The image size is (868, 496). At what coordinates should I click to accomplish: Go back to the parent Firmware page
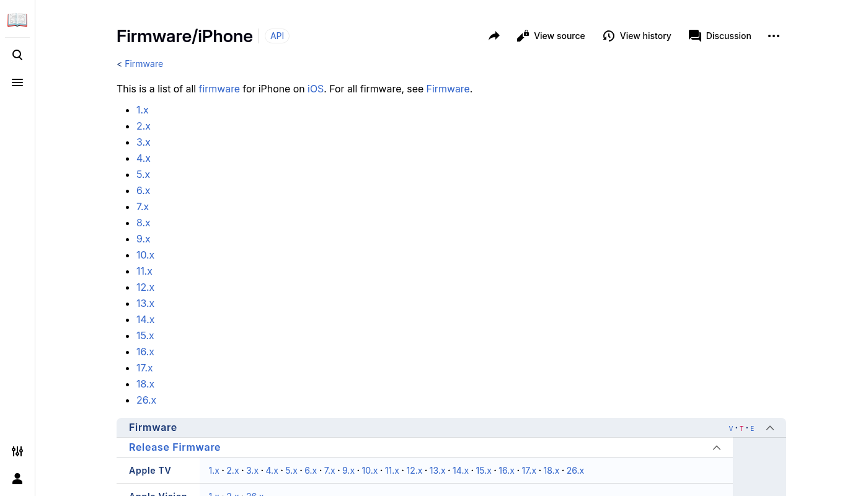[x=143, y=64]
